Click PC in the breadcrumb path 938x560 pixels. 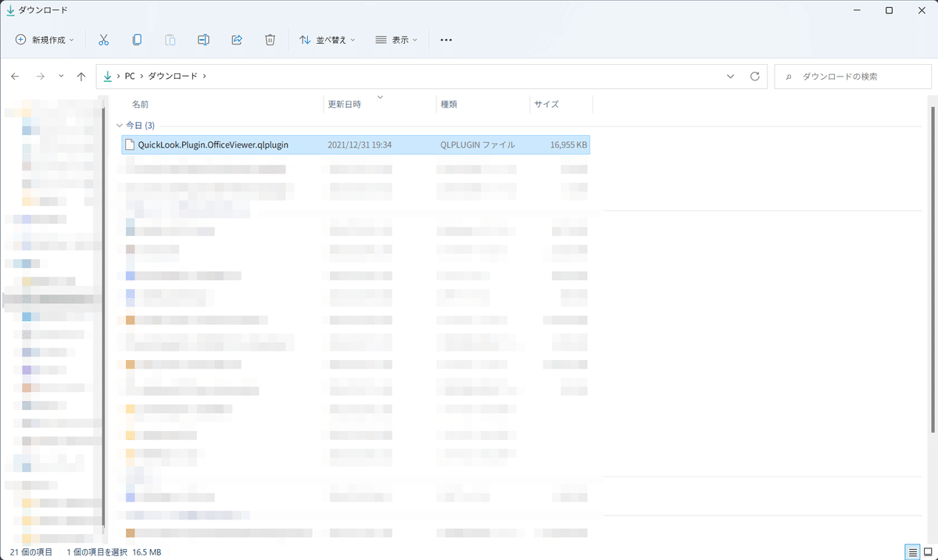pos(130,76)
